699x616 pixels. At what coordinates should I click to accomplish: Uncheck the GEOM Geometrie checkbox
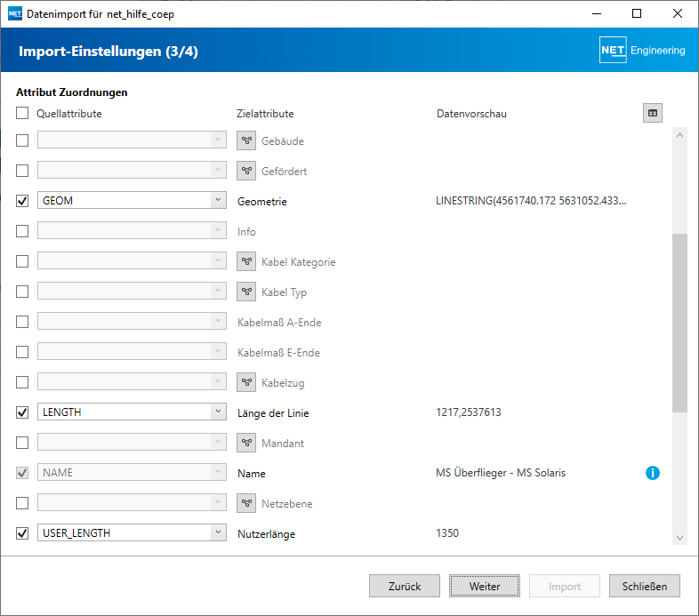(22, 201)
